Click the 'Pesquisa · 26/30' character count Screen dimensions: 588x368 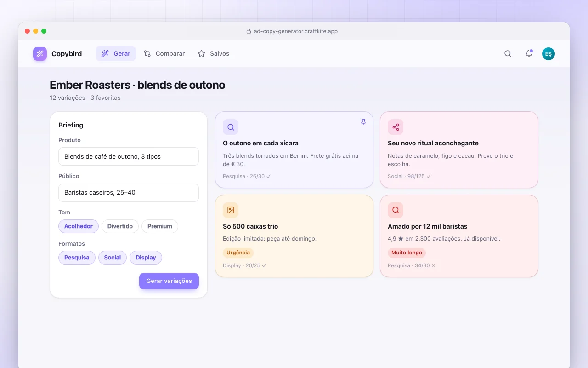(247, 176)
